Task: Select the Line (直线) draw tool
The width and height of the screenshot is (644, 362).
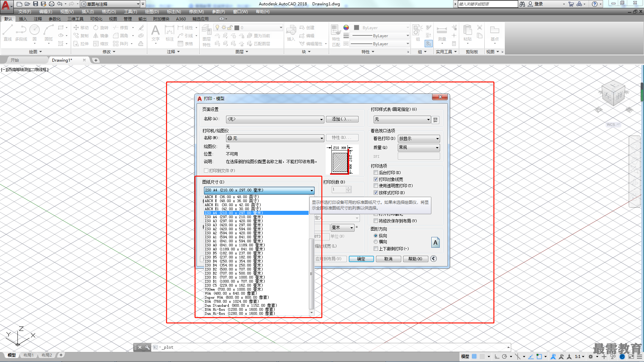Action: pos(8,33)
